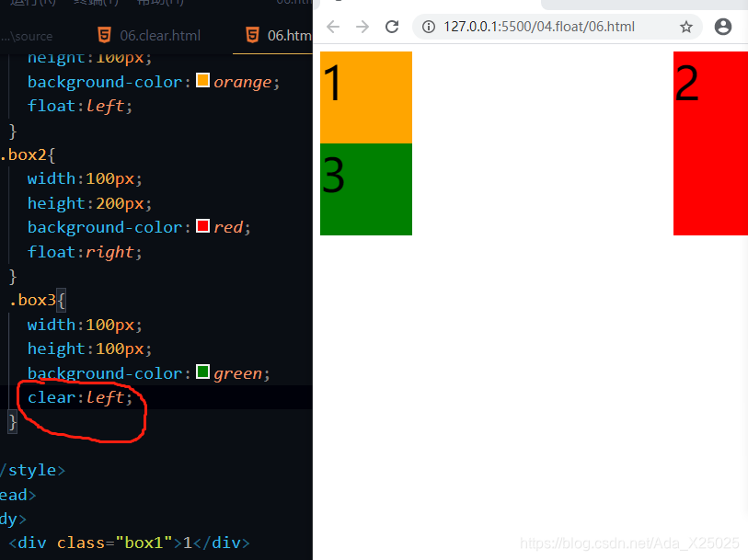This screenshot has height=560, width=748.
Task: Open the green color swatch picker
Action: pos(202,371)
